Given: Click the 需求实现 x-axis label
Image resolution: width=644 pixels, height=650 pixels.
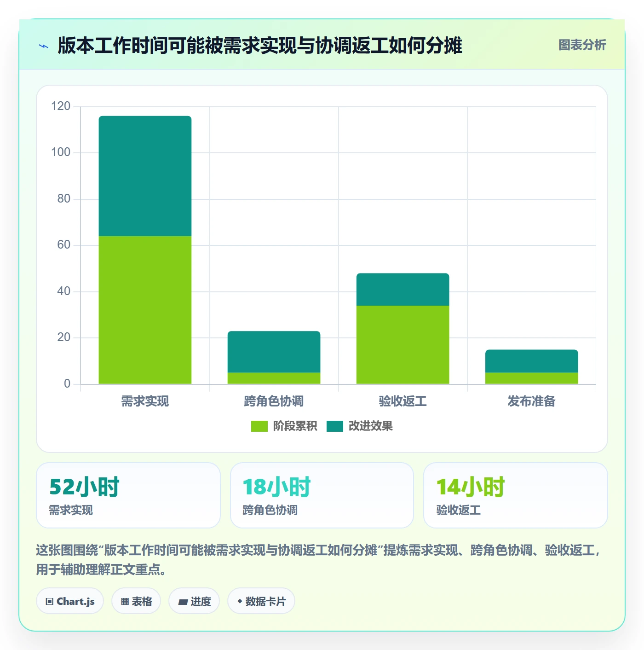Looking at the screenshot, I should coord(145,401).
